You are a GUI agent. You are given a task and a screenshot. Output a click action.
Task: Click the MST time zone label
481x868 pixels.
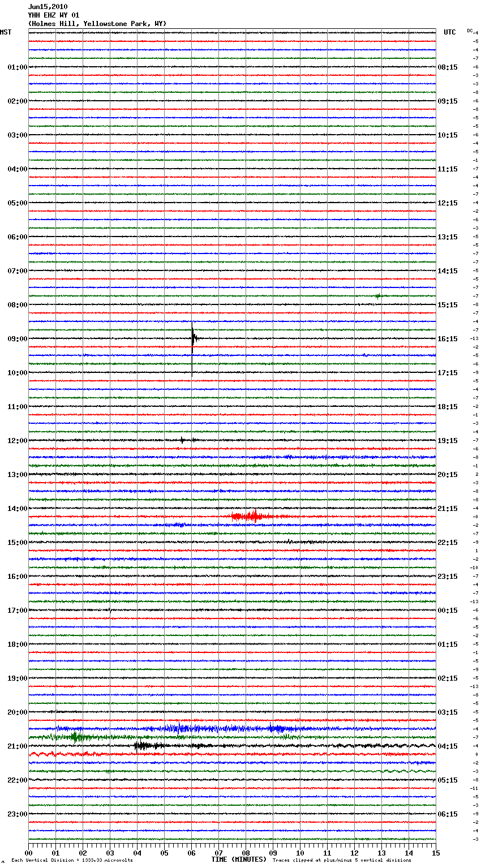coord(6,32)
